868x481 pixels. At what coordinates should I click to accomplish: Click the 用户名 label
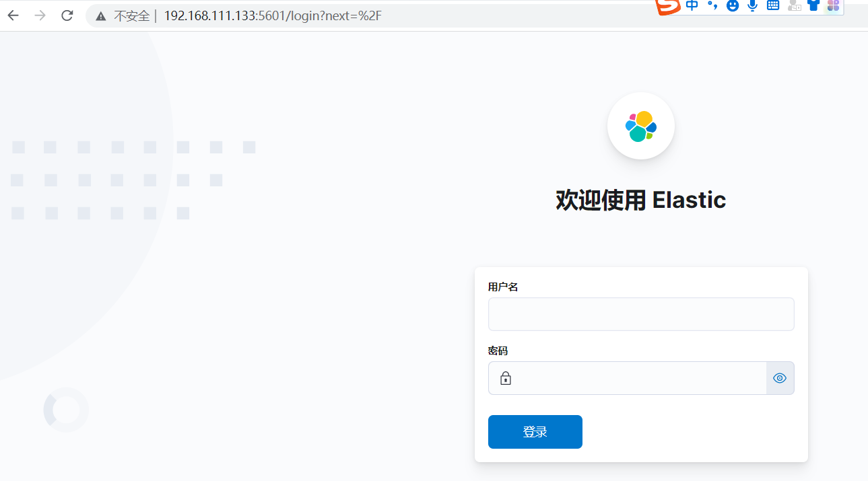click(x=503, y=287)
